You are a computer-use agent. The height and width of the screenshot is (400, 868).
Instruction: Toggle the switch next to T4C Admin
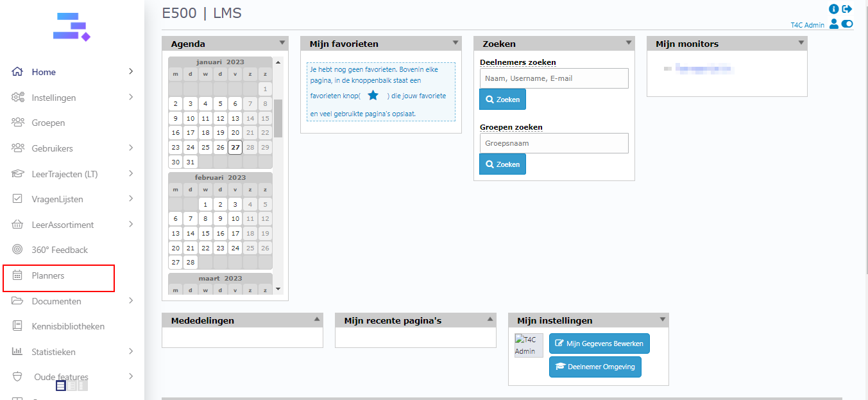point(847,24)
